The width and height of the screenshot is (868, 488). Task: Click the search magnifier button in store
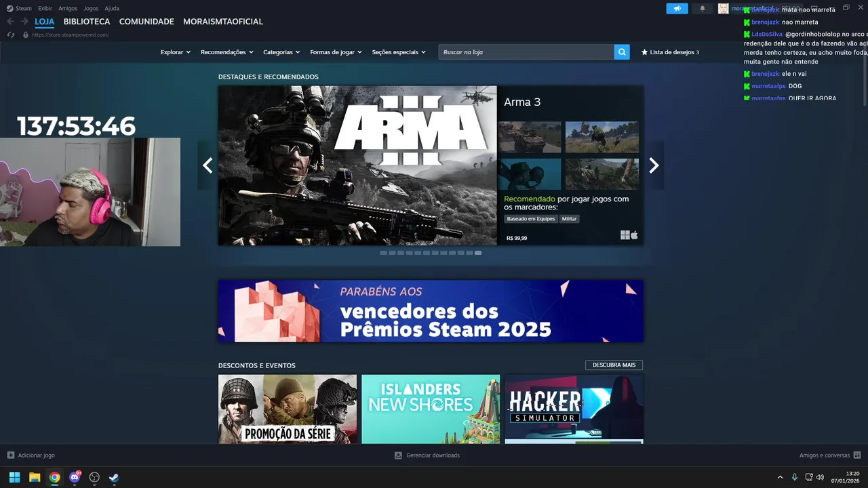click(x=622, y=52)
